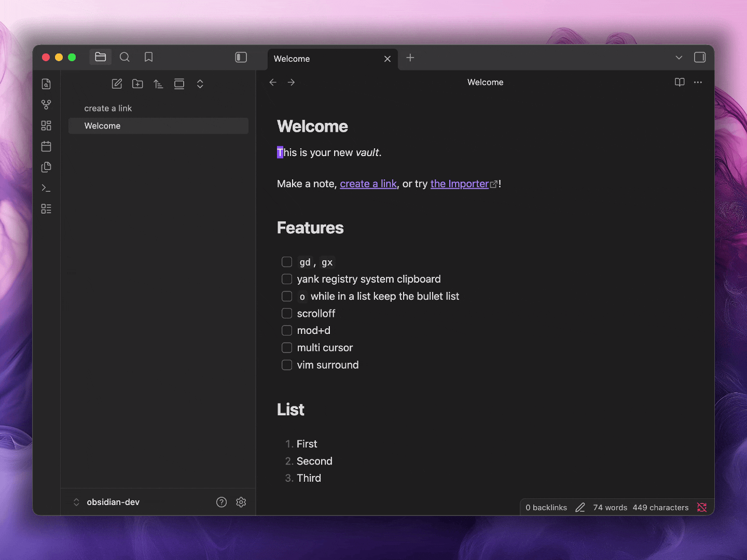Screen dimensions: 747x560
Task: Toggle the right sidebar
Action: point(700,58)
